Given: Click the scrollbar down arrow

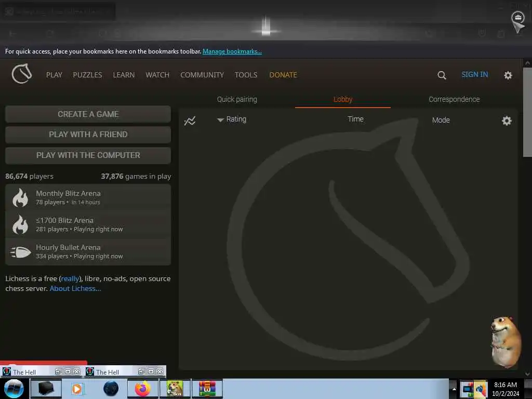Looking at the screenshot, I should 527,374.
